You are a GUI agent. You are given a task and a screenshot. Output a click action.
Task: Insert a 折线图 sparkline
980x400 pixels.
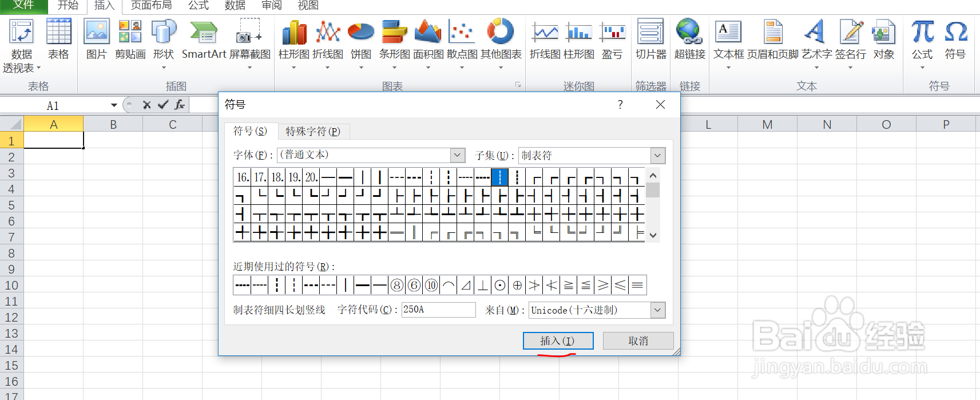[545, 39]
